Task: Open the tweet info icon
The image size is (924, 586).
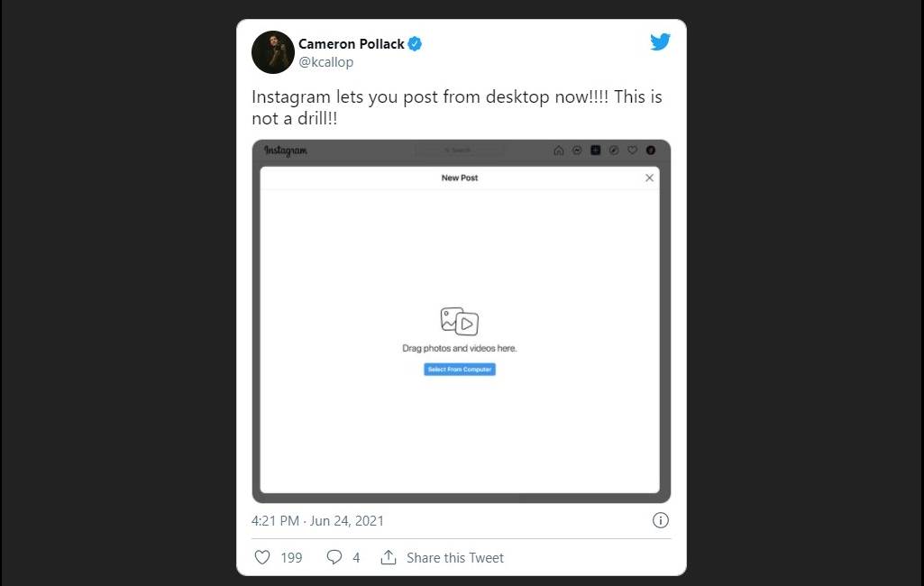Action: [x=661, y=520]
